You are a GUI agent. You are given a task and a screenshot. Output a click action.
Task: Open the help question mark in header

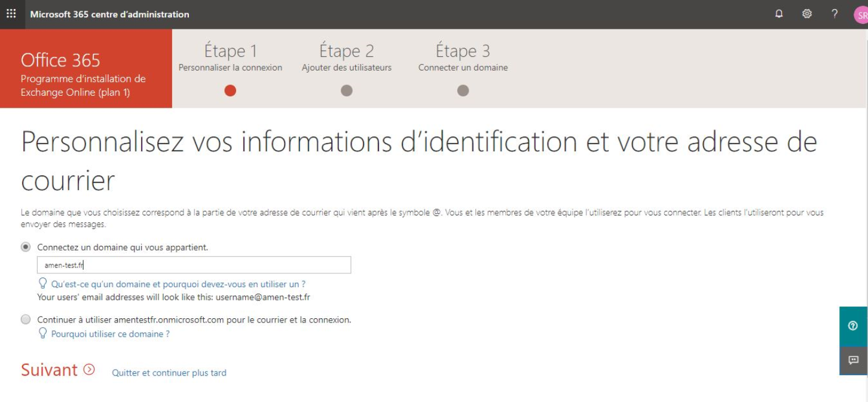tap(835, 14)
